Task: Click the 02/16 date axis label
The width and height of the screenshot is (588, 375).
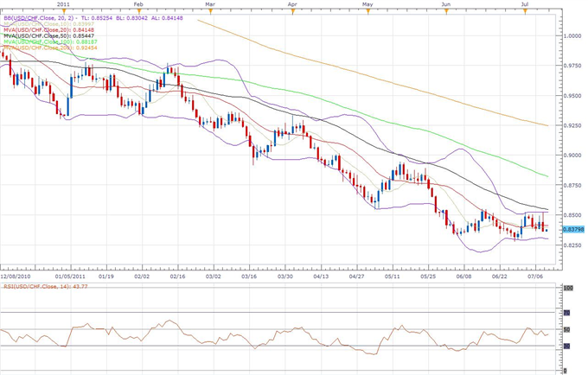Action: point(178,276)
